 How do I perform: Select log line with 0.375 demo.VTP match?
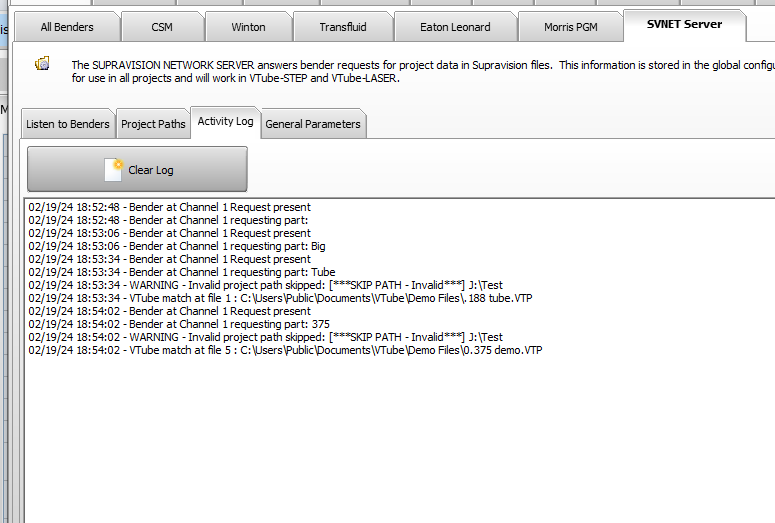[285, 350]
